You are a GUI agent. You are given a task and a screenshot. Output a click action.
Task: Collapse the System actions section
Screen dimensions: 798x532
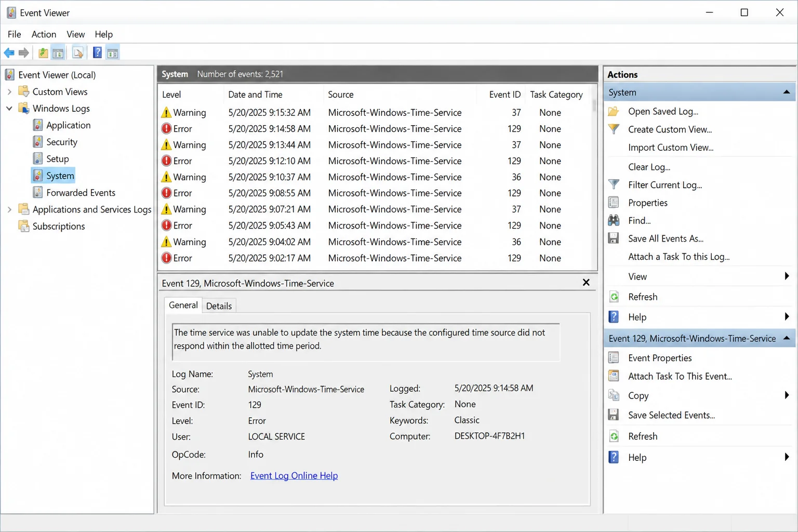[787, 92]
